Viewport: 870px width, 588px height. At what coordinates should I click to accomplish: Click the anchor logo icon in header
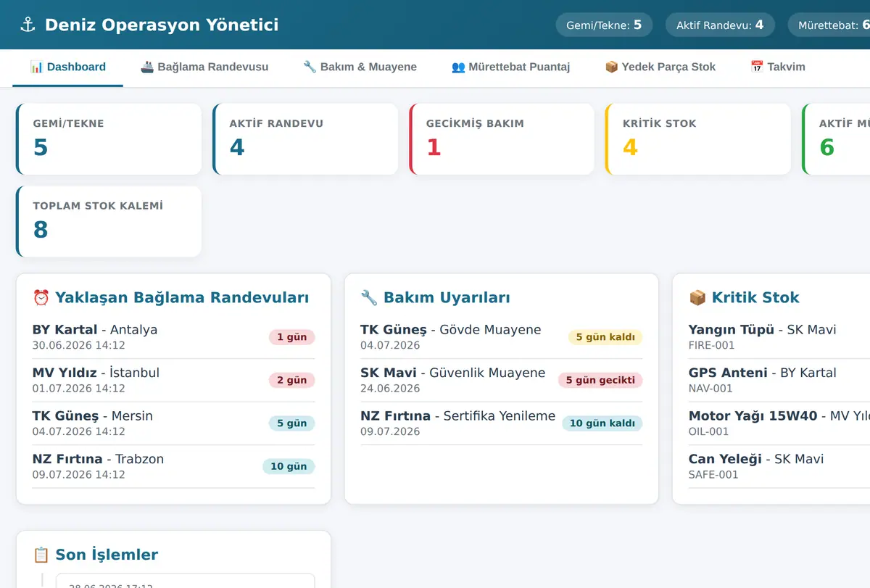coord(28,25)
